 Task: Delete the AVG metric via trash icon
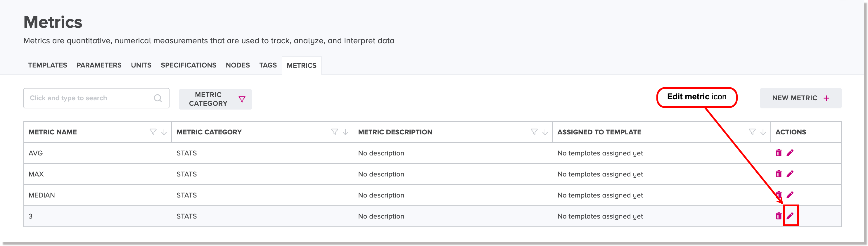(778, 153)
